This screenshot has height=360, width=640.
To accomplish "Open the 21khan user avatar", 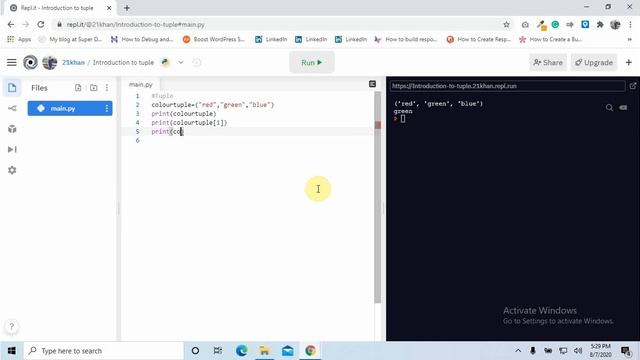I will 50,62.
